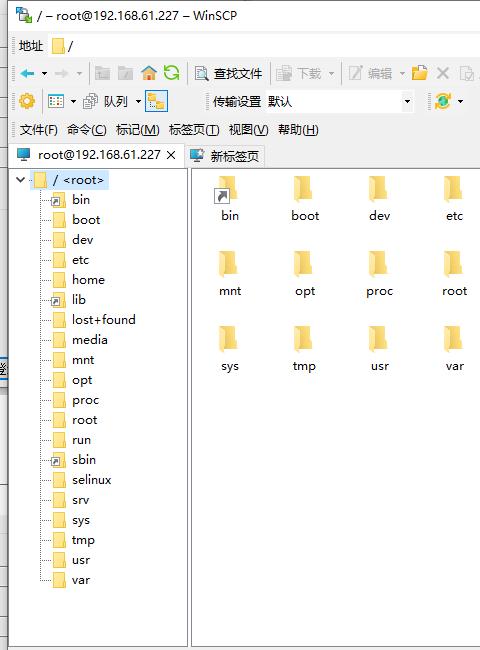Open the 文件(F) menu

tap(39, 130)
